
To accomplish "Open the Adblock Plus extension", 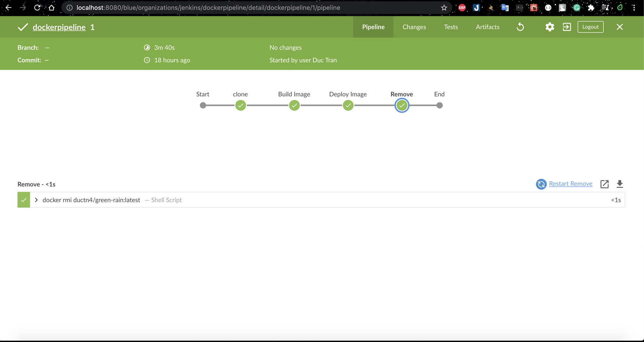I will pyautogui.click(x=462, y=7).
